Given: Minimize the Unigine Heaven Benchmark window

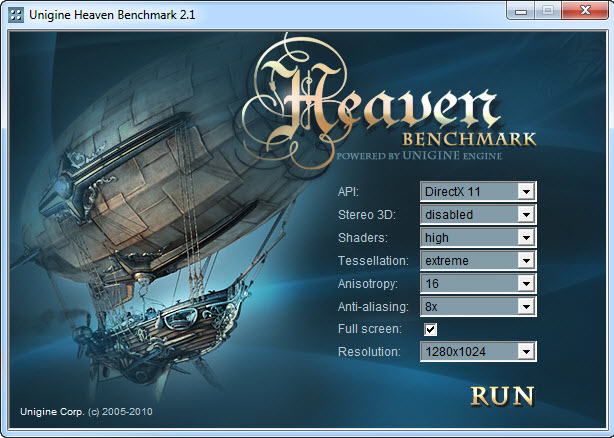Looking at the screenshot, I should [x=521, y=11].
